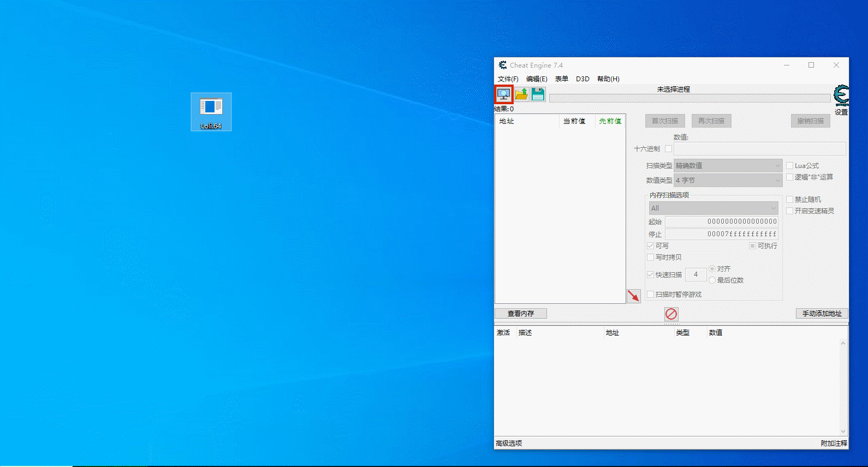The height and width of the screenshot is (467, 868).
Task: Click 地址 column header in address table
Action: pyautogui.click(x=613, y=333)
